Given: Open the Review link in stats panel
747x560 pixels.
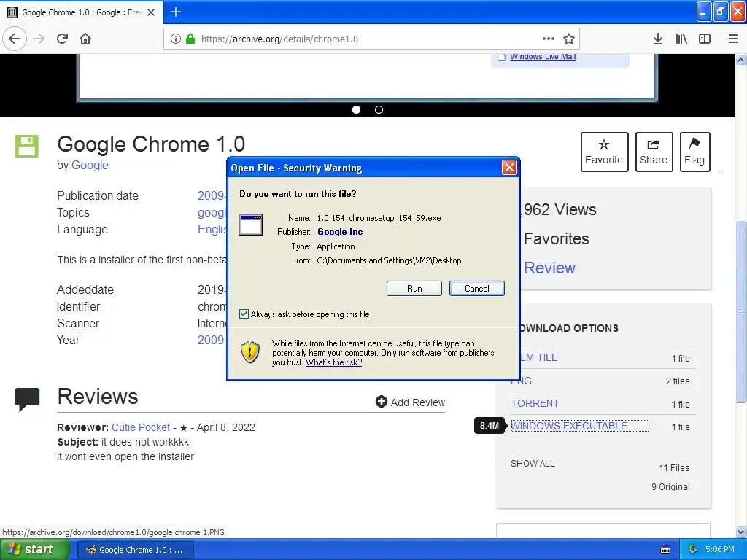Looking at the screenshot, I should click(x=550, y=268).
